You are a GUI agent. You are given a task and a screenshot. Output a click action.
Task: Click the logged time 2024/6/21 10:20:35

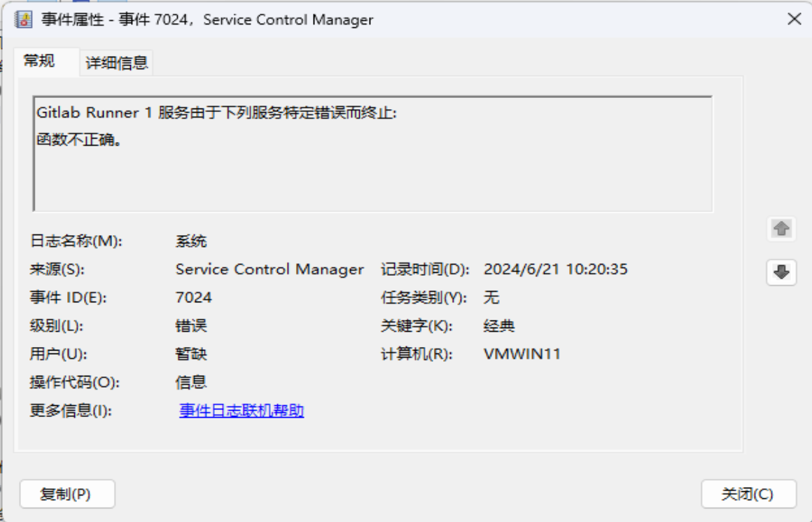tap(555, 269)
